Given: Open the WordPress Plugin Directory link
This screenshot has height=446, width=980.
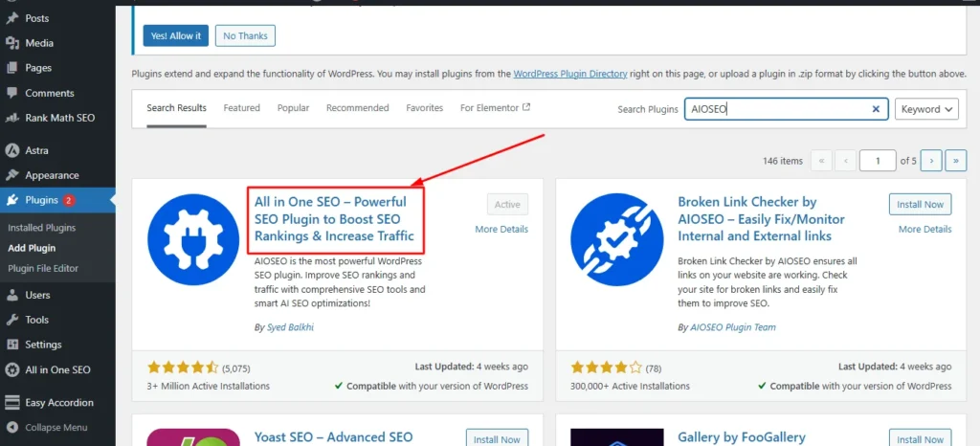Looking at the screenshot, I should [570, 74].
